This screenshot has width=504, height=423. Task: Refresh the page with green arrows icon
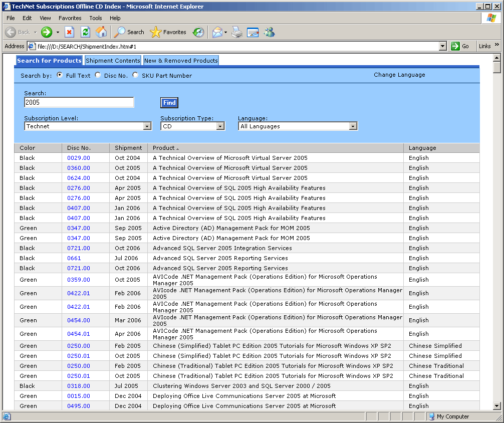coord(85,32)
